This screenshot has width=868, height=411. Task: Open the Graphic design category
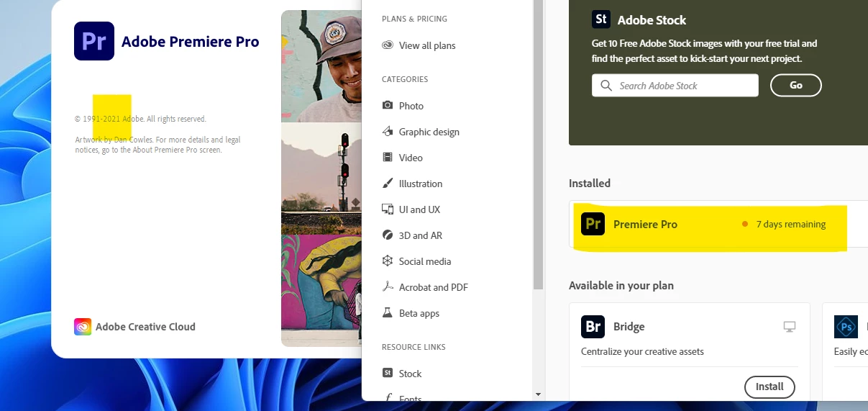point(429,132)
